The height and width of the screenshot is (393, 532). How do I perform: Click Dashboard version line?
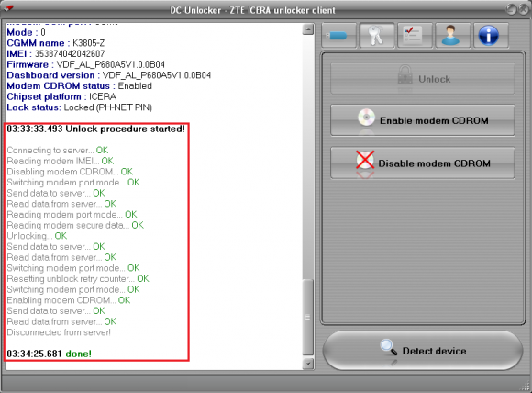point(109,75)
